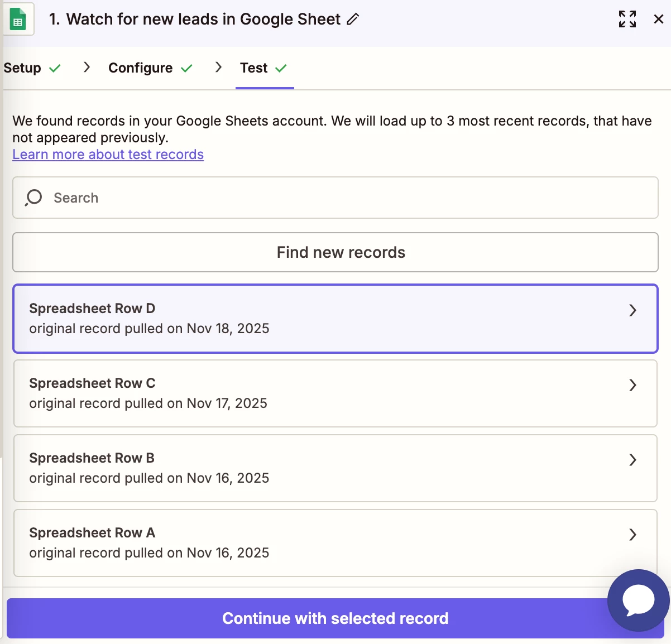Click the magnifying glass search icon
The height and width of the screenshot is (644, 671).
[33, 198]
